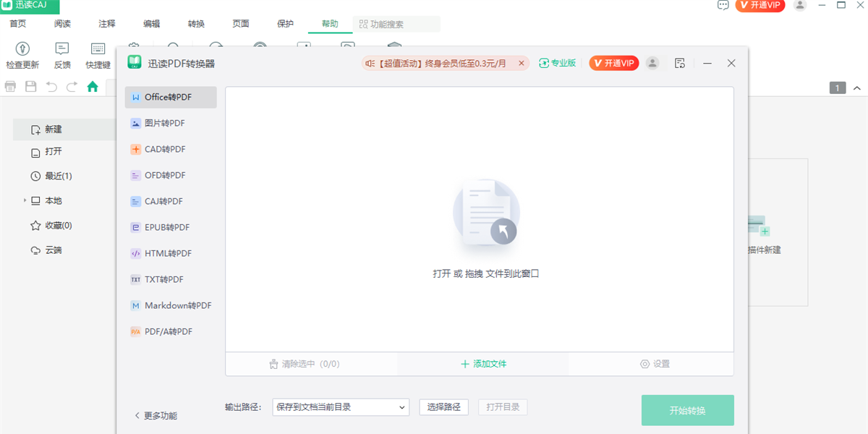Select the 帮助 tab

point(331,24)
